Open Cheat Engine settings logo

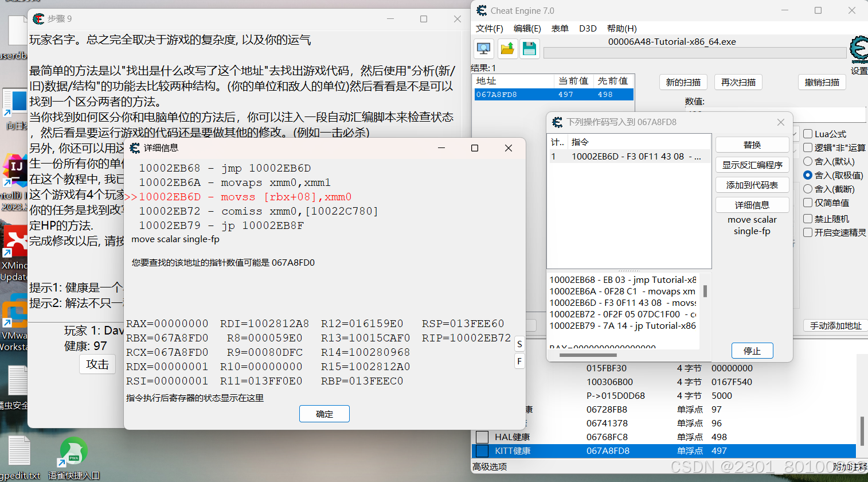(859, 50)
